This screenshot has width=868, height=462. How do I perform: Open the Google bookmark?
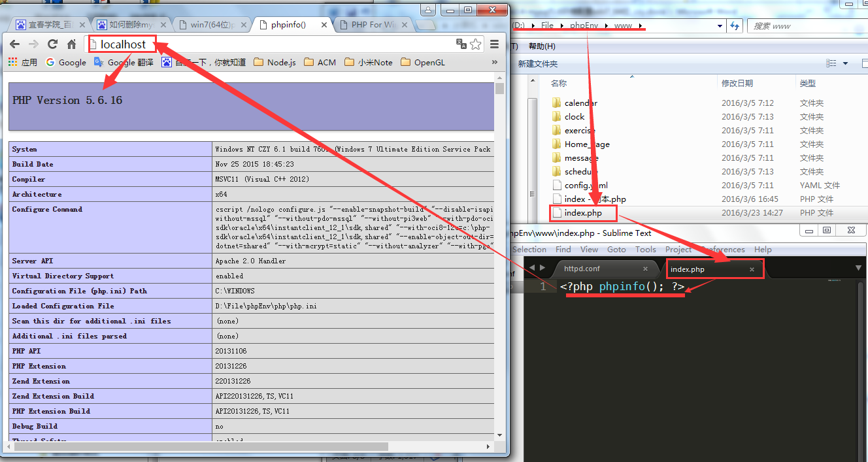coord(66,62)
